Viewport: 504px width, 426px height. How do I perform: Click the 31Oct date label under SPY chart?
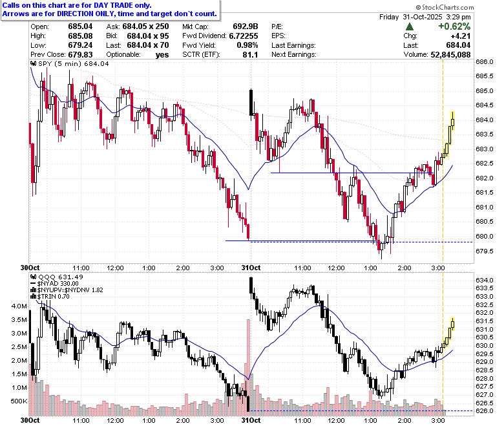click(251, 268)
